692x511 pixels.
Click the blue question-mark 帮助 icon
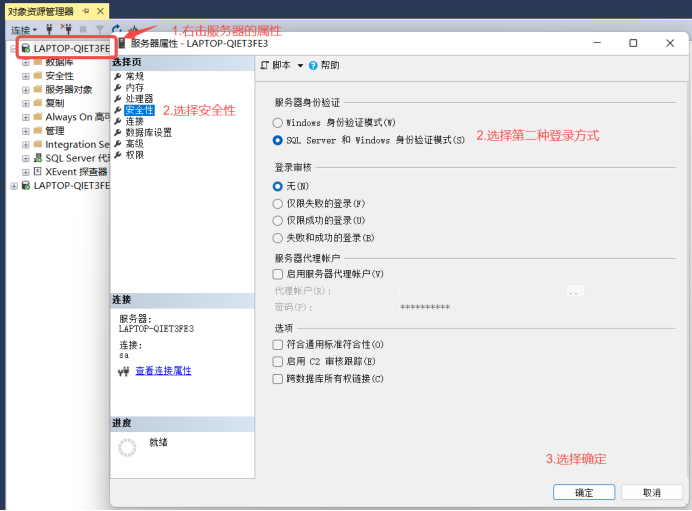coord(313,65)
